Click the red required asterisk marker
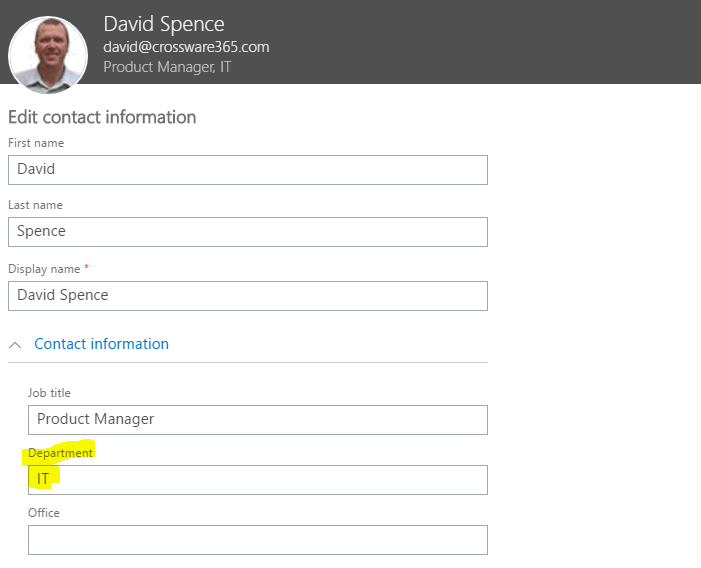 coord(87,267)
